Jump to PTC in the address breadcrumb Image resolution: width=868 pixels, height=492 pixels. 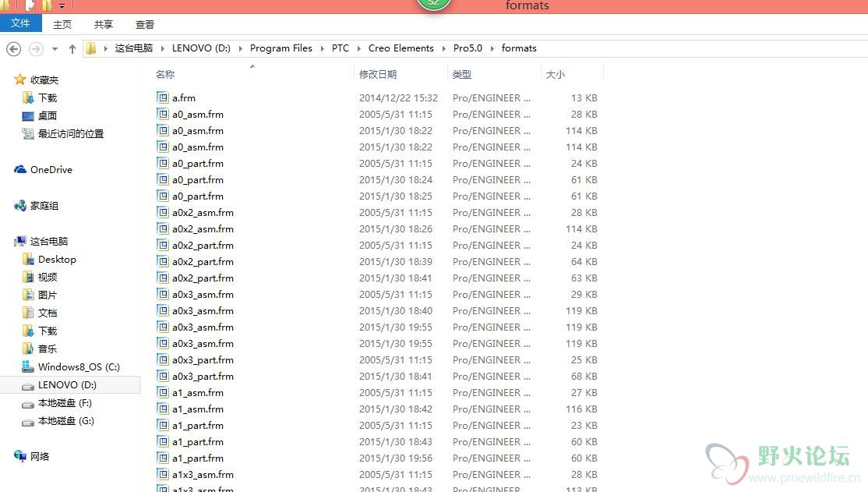pyautogui.click(x=340, y=48)
